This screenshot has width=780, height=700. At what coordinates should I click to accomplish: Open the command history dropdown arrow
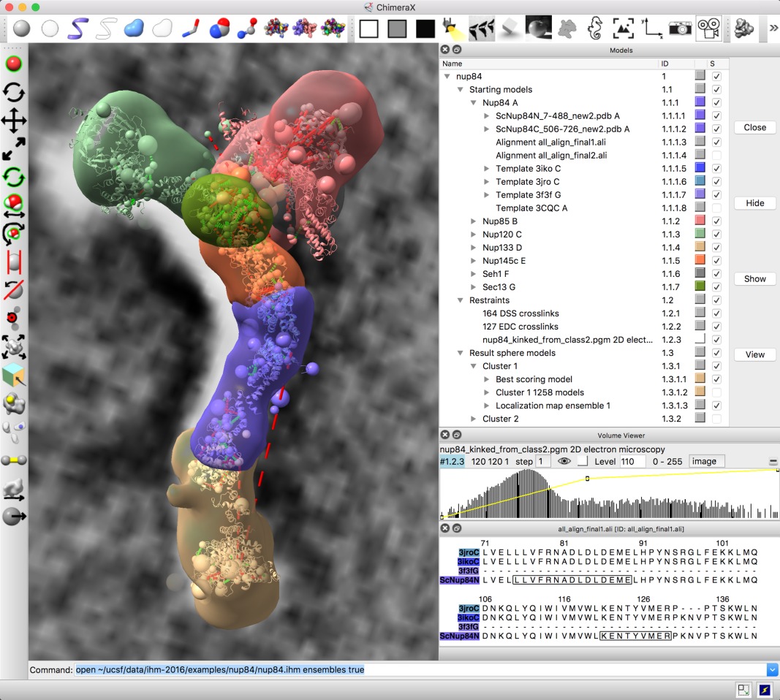[x=773, y=669]
